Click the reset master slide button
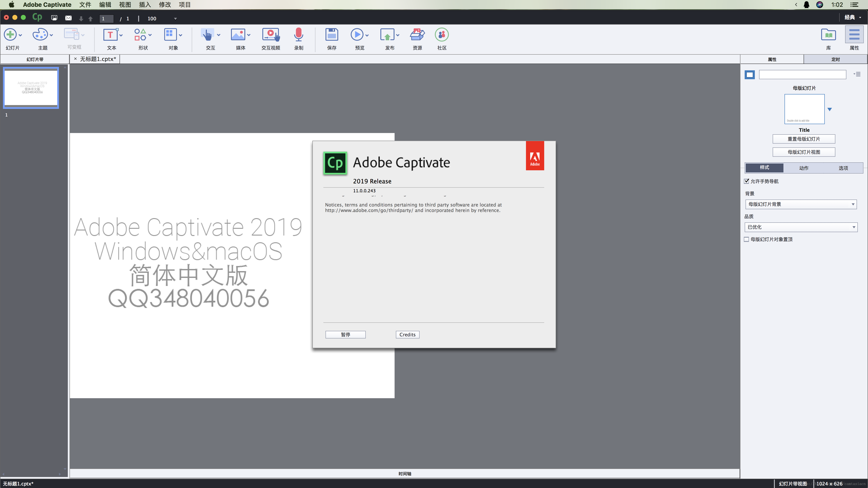 coord(804,139)
